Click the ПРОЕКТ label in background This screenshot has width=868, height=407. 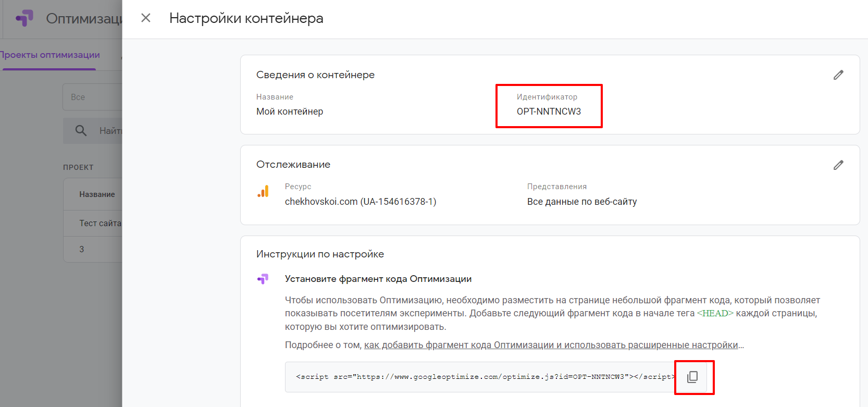pos(78,167)
